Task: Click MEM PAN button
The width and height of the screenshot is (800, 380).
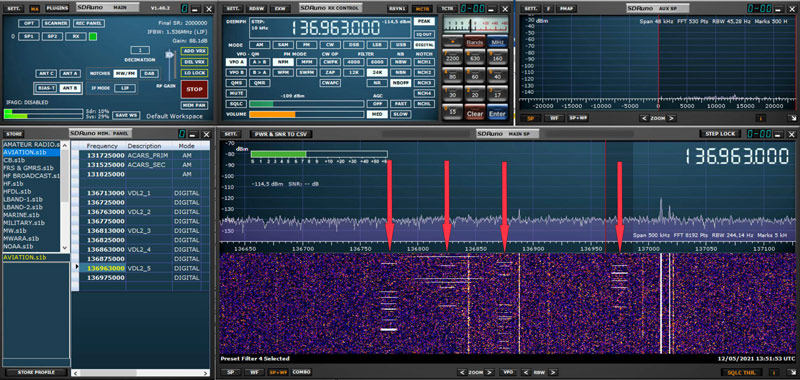Action: click(x=194, y=105)
